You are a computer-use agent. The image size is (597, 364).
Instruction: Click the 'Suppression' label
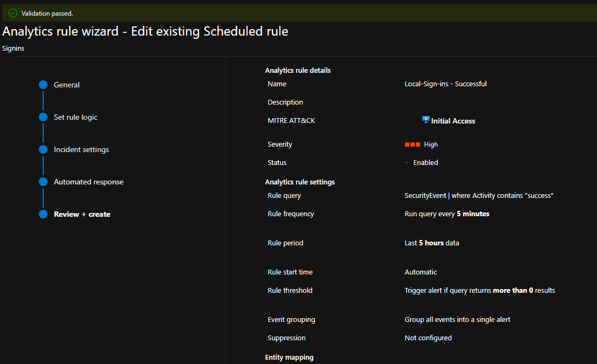tap(286, 338)
